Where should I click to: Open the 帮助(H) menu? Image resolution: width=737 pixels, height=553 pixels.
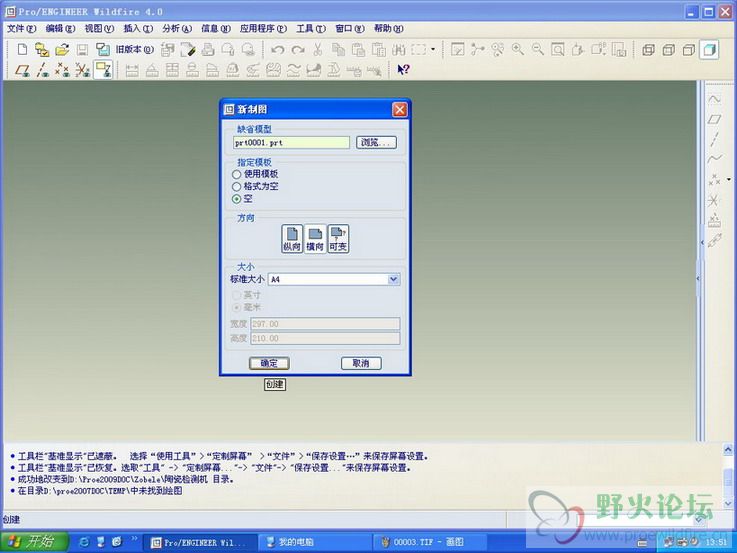pyautogui.click(x=389, y=29)
